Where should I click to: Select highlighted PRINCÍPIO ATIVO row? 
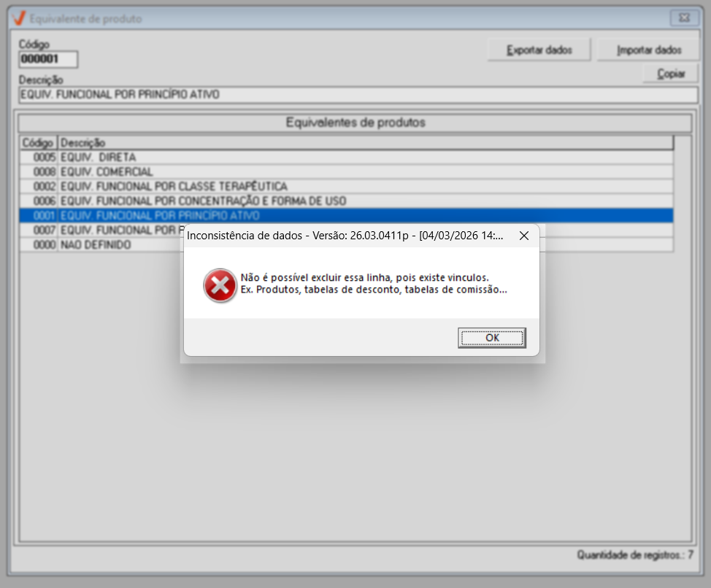347,215
